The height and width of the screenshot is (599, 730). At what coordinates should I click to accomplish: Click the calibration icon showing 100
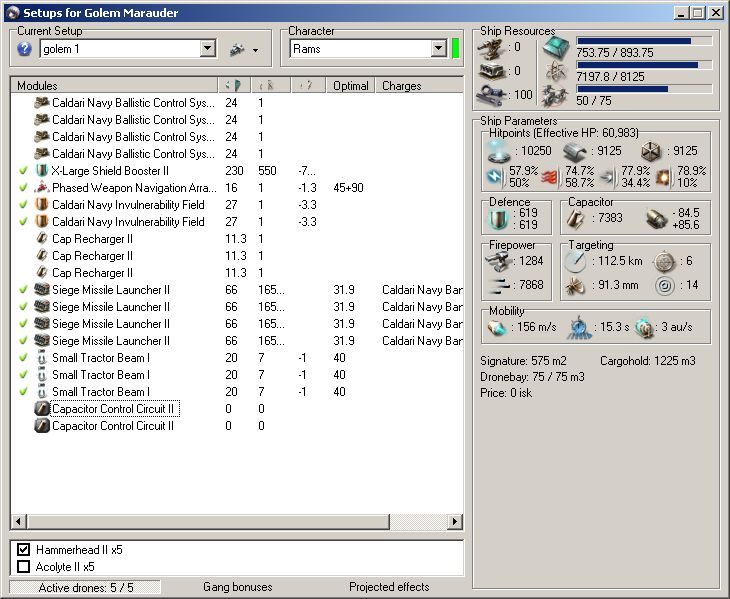coord(492,94)
